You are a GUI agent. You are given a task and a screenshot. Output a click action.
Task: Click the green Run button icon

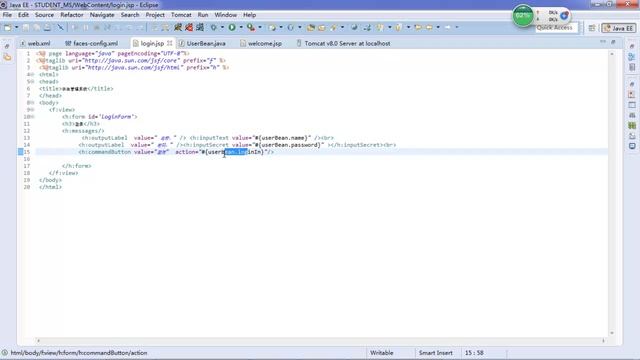232,27
